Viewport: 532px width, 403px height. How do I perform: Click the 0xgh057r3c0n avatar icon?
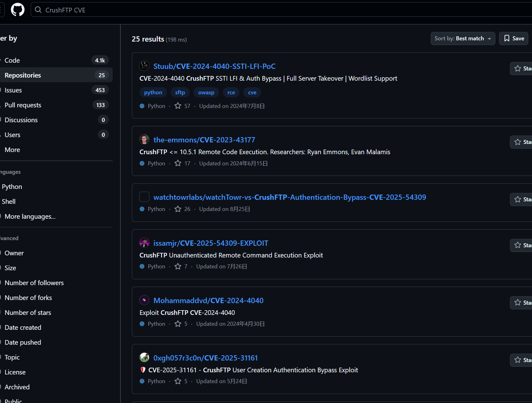point(144,357)
